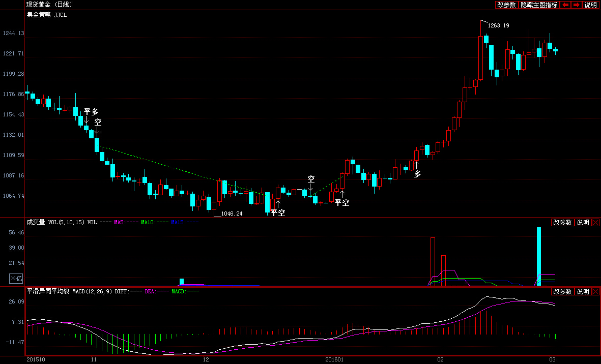Select the 1263.19 high price marker
Screen dimensions: 601x364
pyautogui.click(x=498, y=25)
